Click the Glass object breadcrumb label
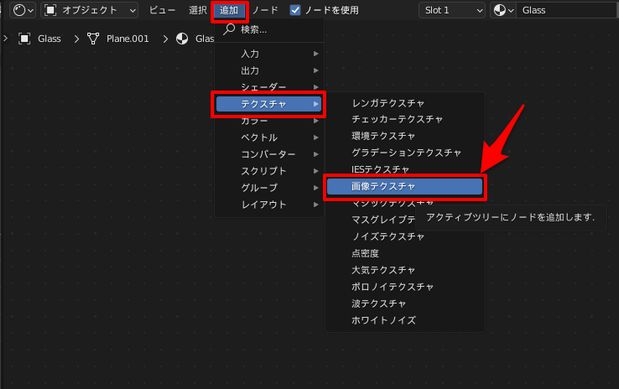The height and width of the screenshot is (389, 619). tap(49, 39)
